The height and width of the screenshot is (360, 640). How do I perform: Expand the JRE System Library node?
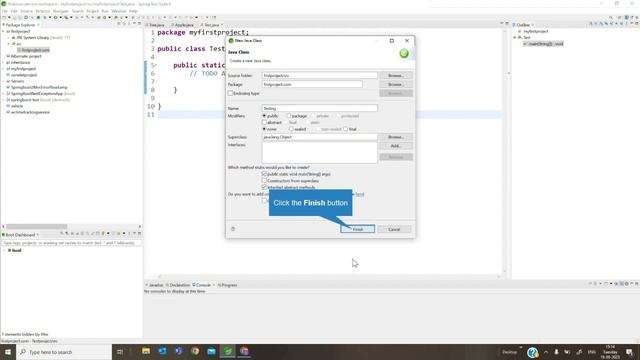tap(9, 38)
